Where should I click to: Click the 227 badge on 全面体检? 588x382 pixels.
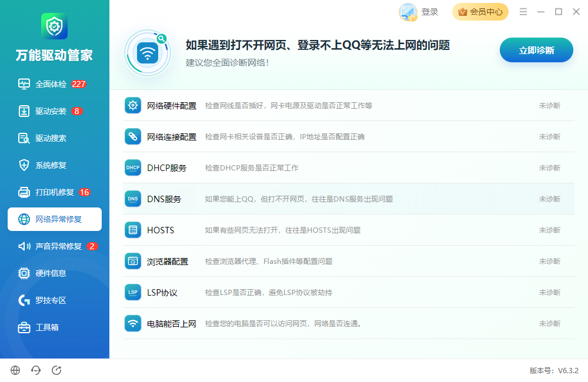tap(79, 84)
